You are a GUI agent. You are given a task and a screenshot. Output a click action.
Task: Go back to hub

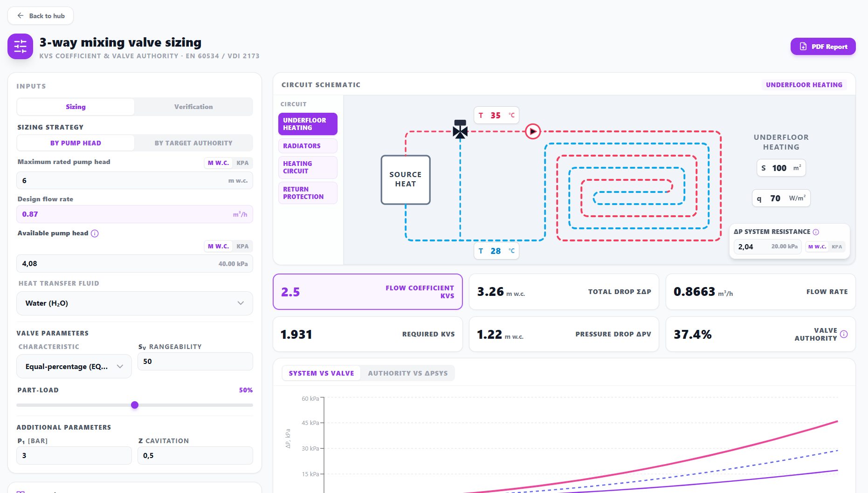[x=41, y=16]
